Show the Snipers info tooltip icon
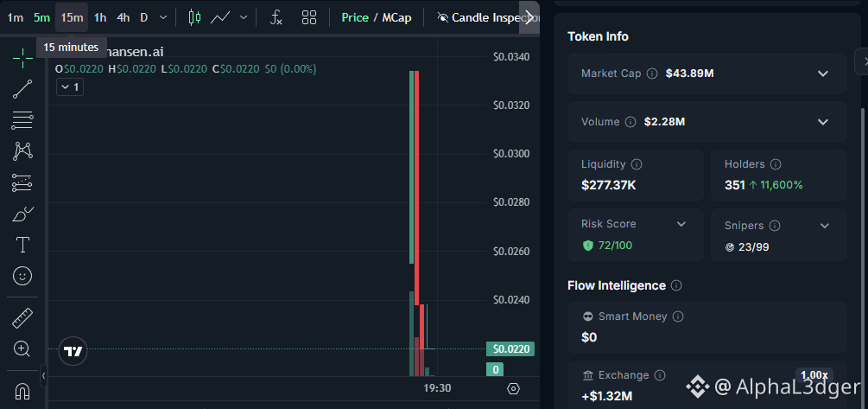The image size is (868, 409). point(775,226)
